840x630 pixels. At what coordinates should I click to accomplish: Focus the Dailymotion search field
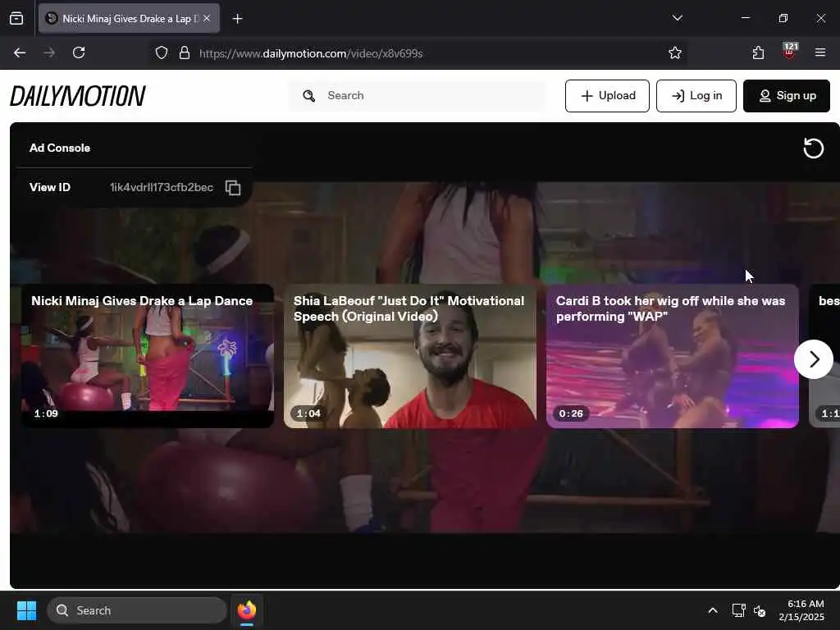(418, 95)
